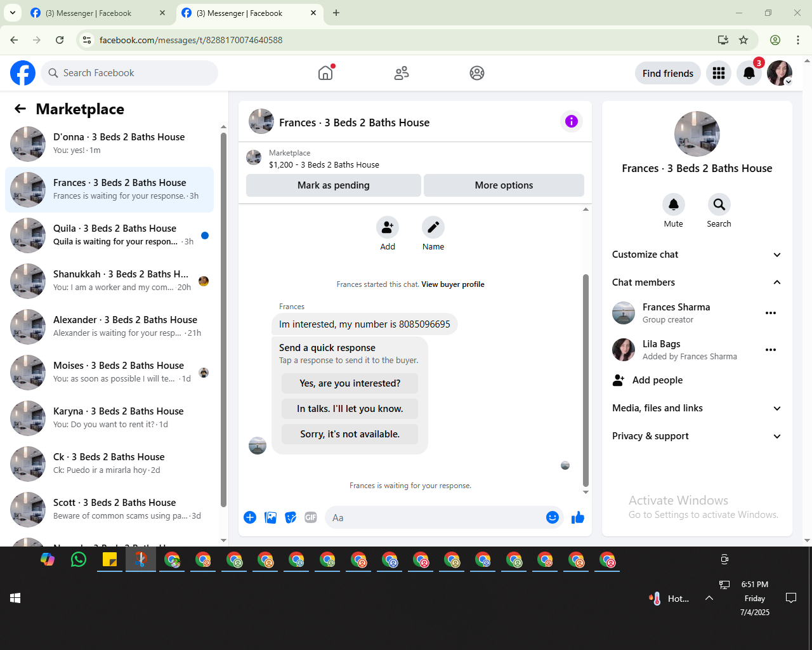Viewport: 812px width, 650px height.
Task: Open Moises conversation in list
Action: coord(109,373)
